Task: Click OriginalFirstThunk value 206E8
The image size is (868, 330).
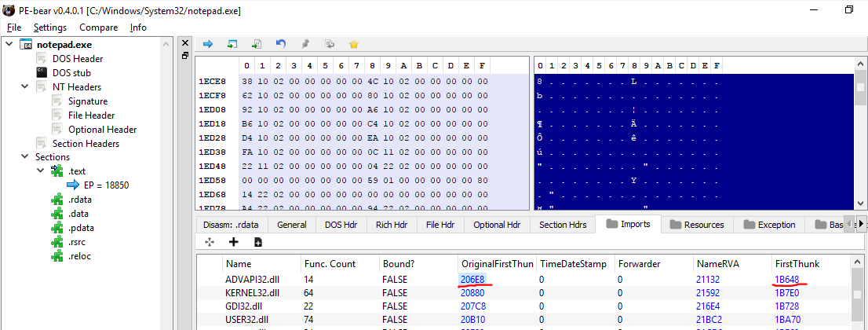Action: pyautogui.click(x=472, y=280)
